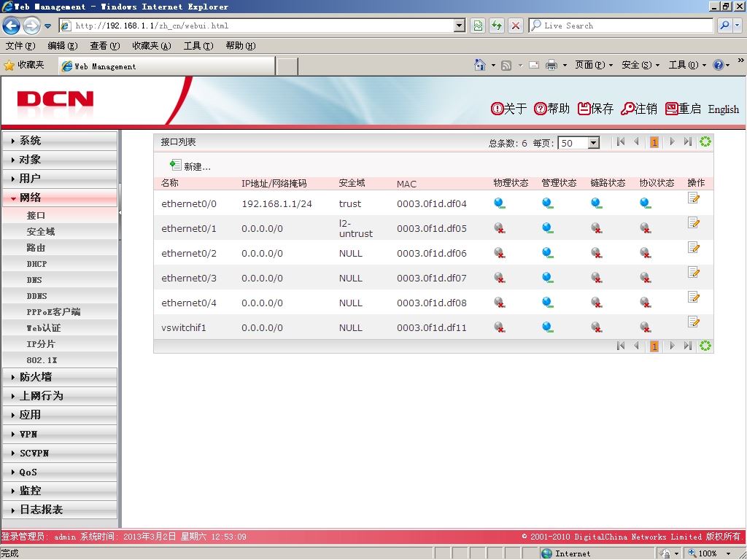
Task: Click the Live Search input field
Action: click(621, 26)
